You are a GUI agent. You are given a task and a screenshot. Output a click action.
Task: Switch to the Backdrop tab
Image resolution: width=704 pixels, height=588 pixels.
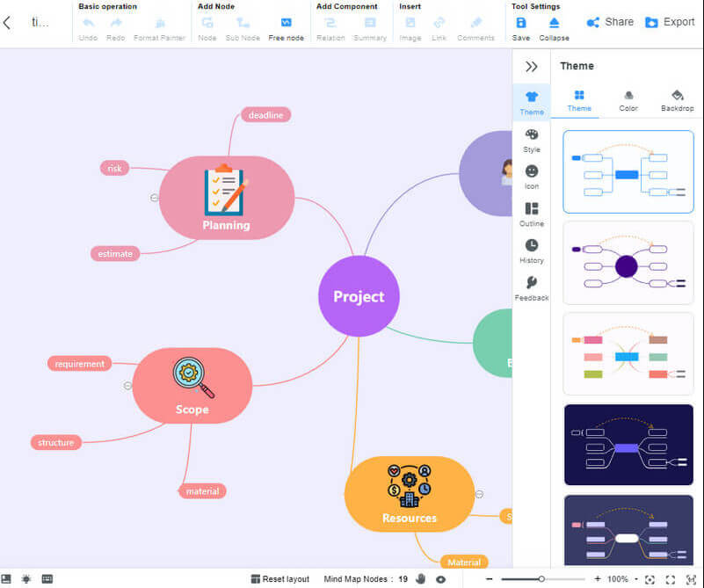pyautogui.click(x=677, y=100)
